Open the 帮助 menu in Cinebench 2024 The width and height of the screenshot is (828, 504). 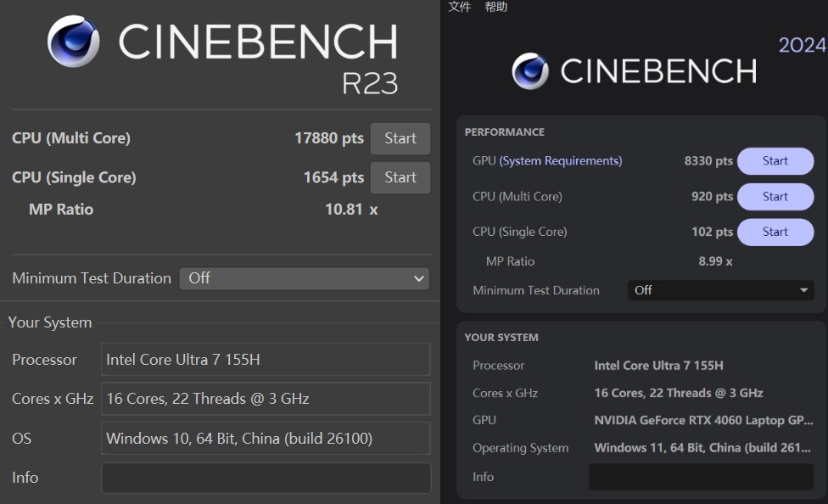(x=495, y=7)
